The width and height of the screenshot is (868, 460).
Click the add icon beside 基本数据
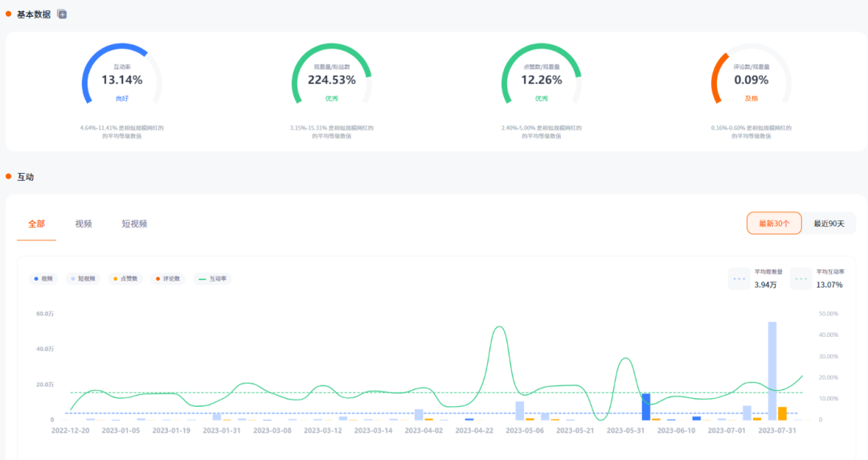[62, 14]
